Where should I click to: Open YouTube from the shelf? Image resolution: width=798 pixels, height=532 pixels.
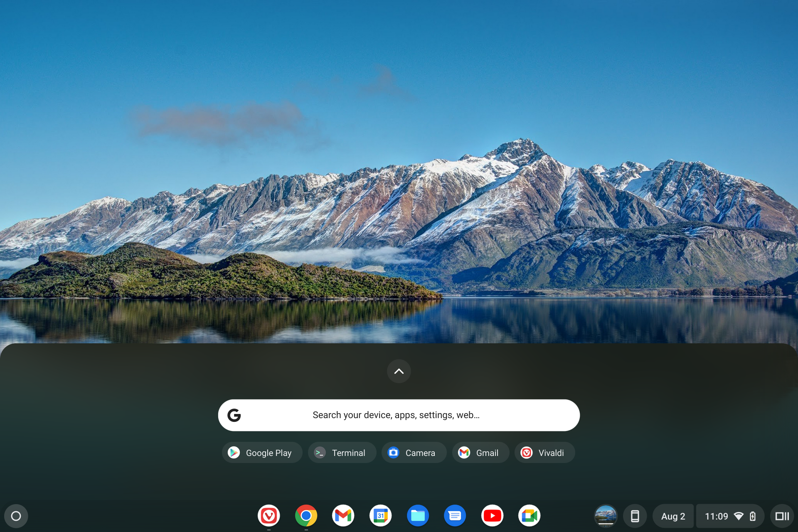[x=492, y=516]
